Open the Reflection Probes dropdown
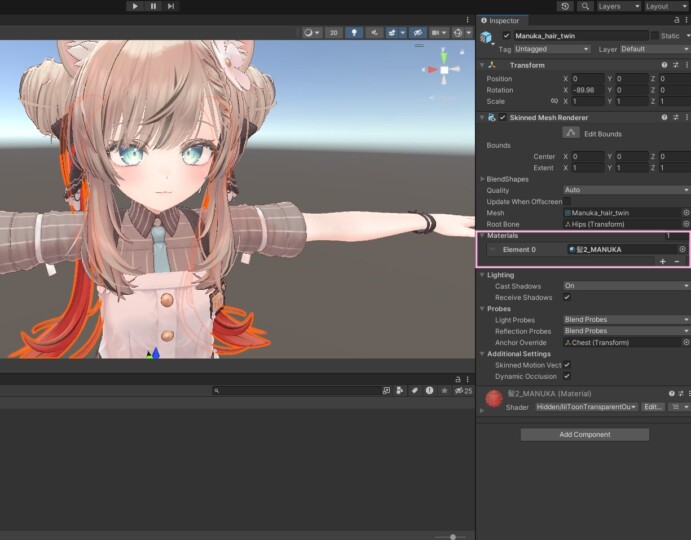This screenshot has width=691, height=540. [x=626, y=331]
